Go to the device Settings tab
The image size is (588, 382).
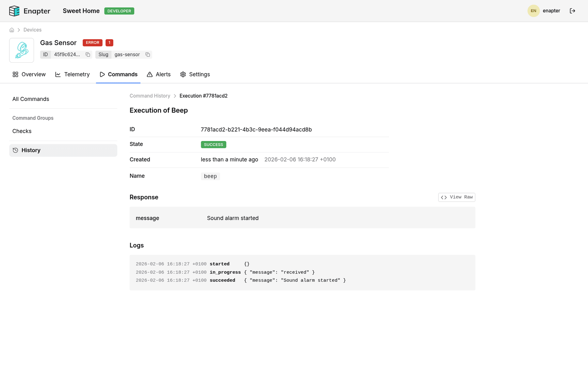(195, 74)
